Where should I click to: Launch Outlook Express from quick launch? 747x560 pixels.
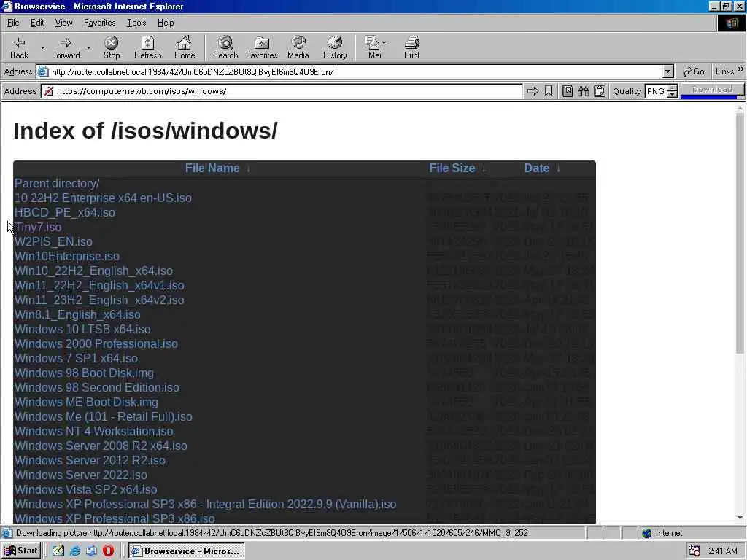(91, 551)
